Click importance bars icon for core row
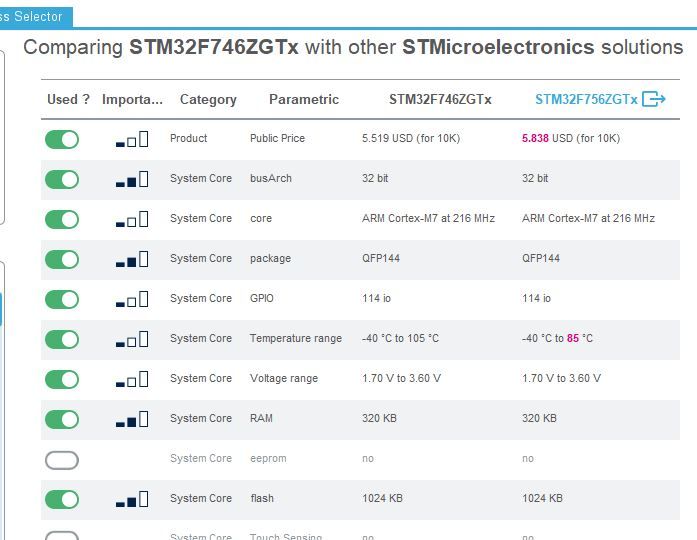 [132, 219]
